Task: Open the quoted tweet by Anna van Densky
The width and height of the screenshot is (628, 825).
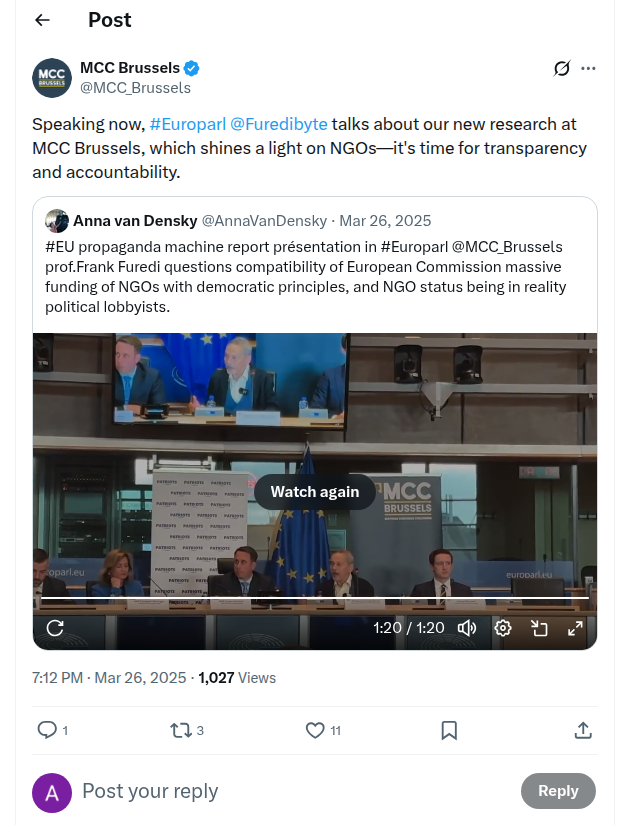Action: coord(314,275)
